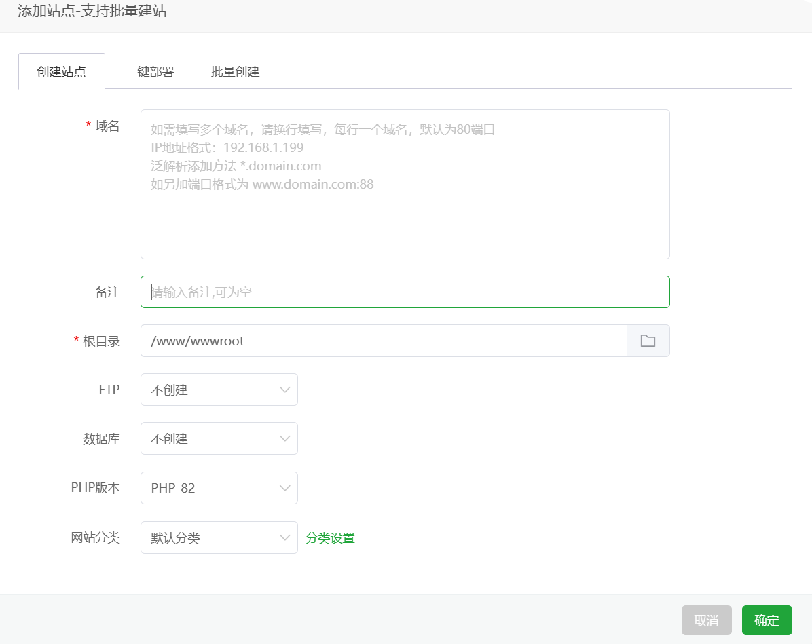812x644 pixels.
Task: Switch to the 一键部署 tab
Action: [x=149, y=71]
